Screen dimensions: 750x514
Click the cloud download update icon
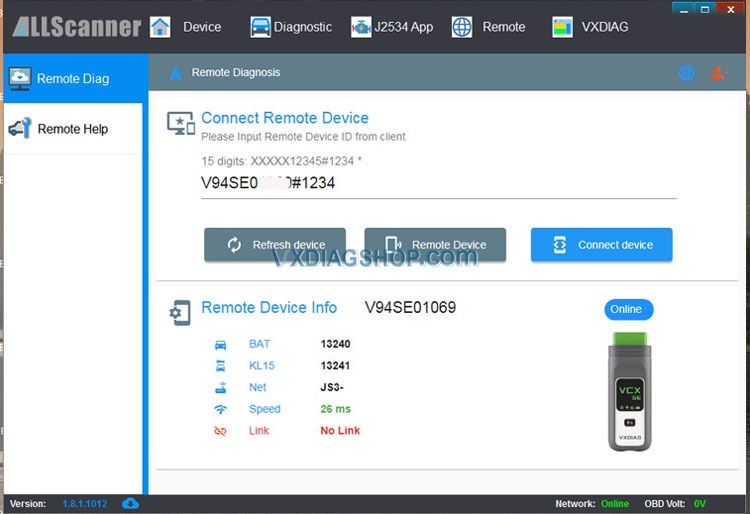(131, 503)
